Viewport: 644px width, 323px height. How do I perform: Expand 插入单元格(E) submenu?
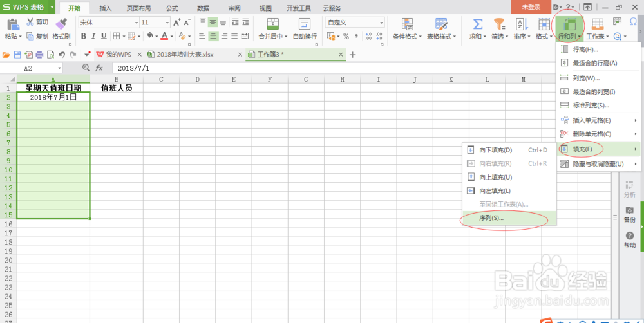(598, 121)
